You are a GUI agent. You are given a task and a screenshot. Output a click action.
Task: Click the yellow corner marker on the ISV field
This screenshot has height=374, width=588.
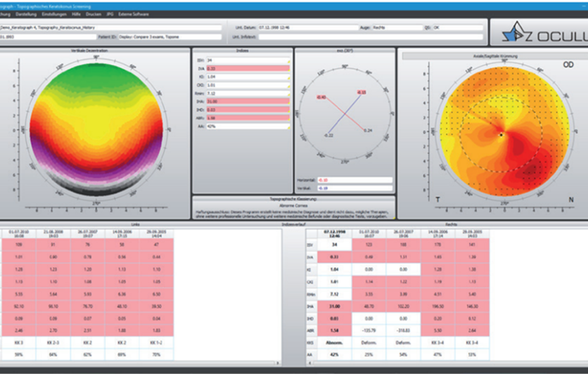(x=289, y=62)
